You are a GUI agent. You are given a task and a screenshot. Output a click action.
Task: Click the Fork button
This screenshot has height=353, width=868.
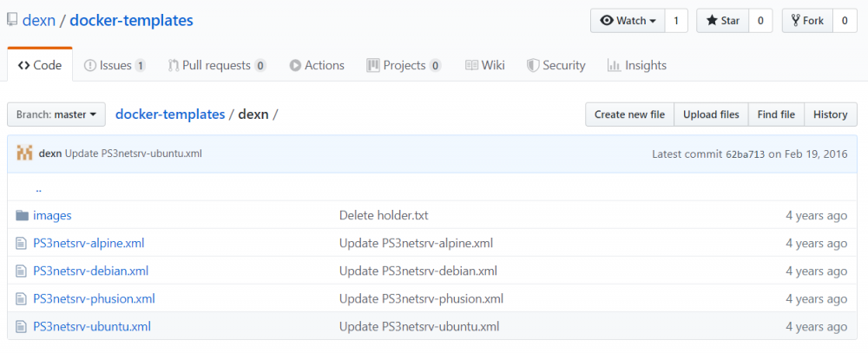pos(807,21)
